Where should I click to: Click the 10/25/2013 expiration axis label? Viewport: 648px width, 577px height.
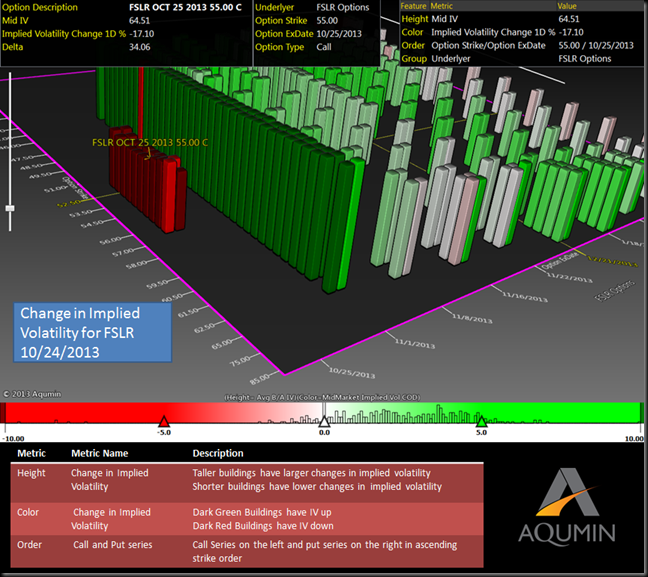[352, 373]
